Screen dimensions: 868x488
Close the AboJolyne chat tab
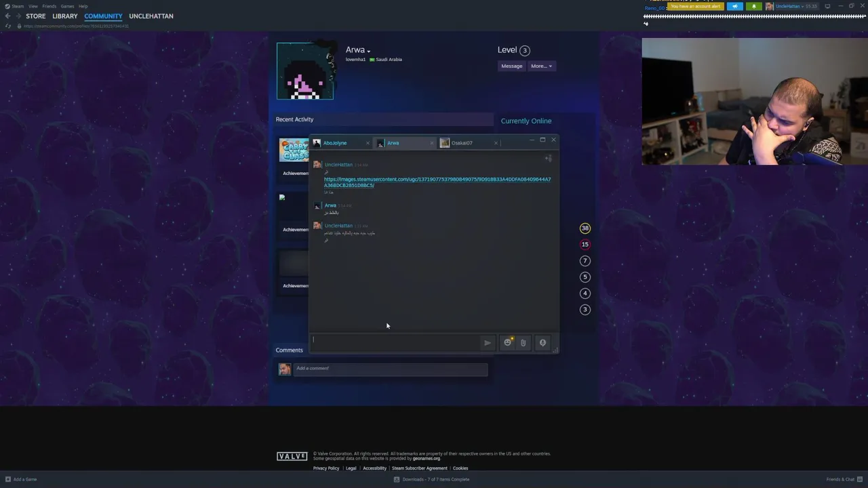coord(368,143)
